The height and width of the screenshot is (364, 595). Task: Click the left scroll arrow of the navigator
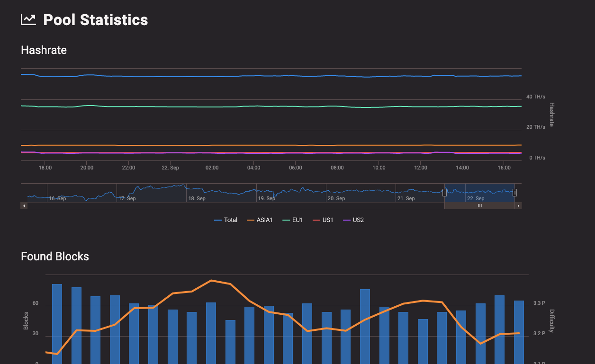23,205
